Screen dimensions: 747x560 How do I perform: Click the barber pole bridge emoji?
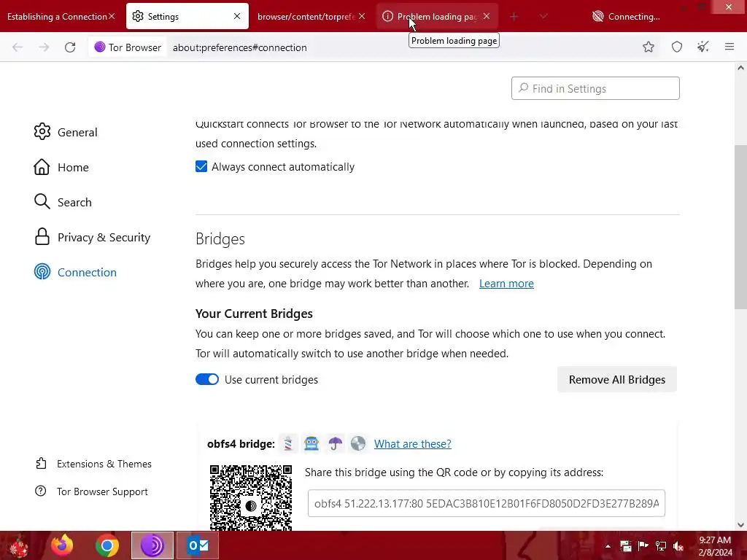[288, 443]
